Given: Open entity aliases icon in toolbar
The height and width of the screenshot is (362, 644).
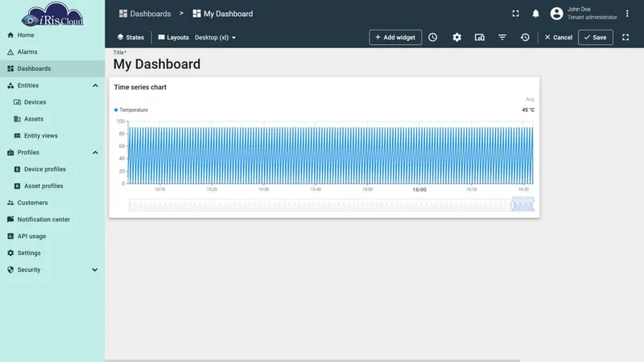Looking at the screenshot, I should point(479,37).
